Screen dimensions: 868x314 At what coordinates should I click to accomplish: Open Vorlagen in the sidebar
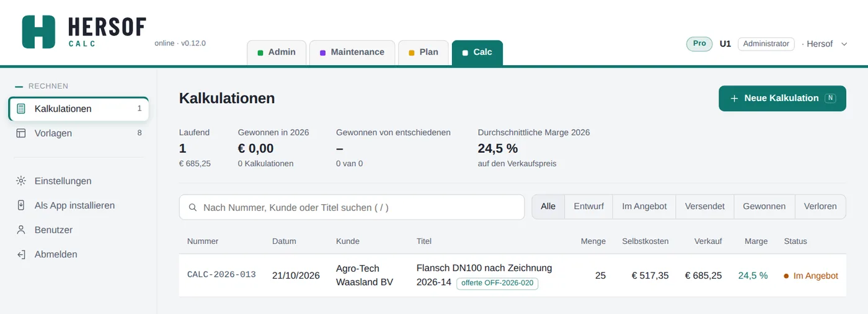coord(79,133)
